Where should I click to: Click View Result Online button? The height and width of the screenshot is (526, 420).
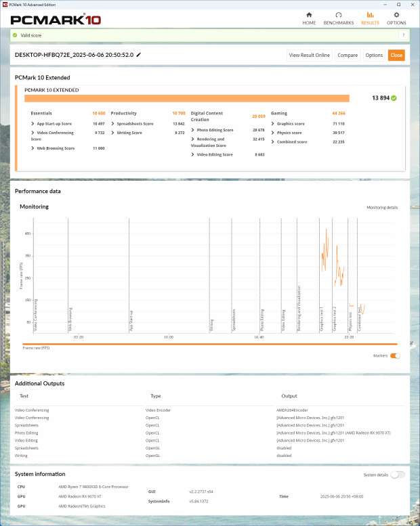[x=309, y=56]
